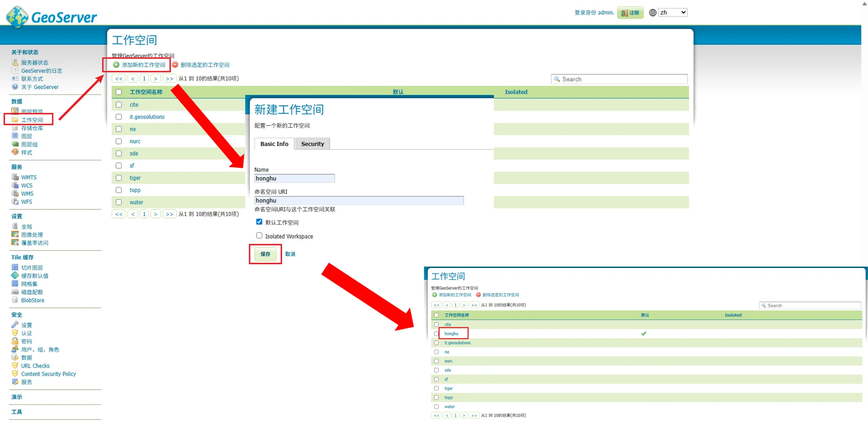868x427 pixels.
Task: Select the Basic Info tab
Action: [x=274, y=144]
